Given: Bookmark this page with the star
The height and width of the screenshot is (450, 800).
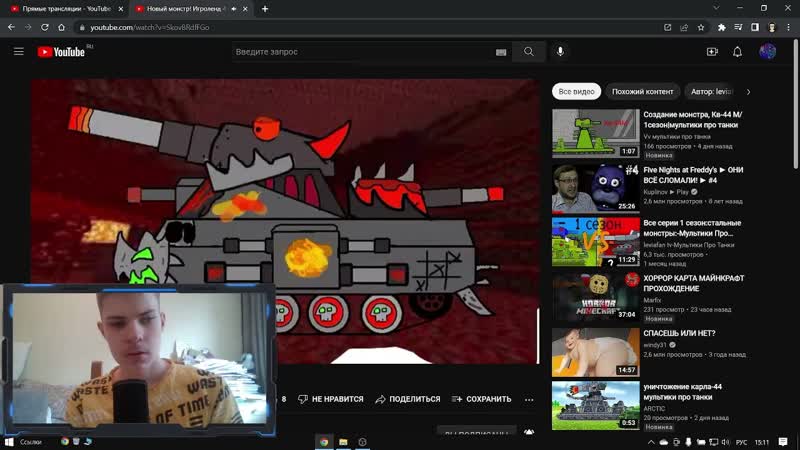Looking at the screenshot, I should point(701,28).
